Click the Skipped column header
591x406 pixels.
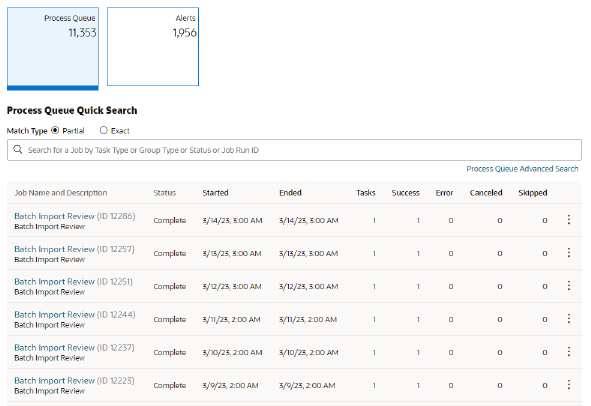tap(533, 193)
